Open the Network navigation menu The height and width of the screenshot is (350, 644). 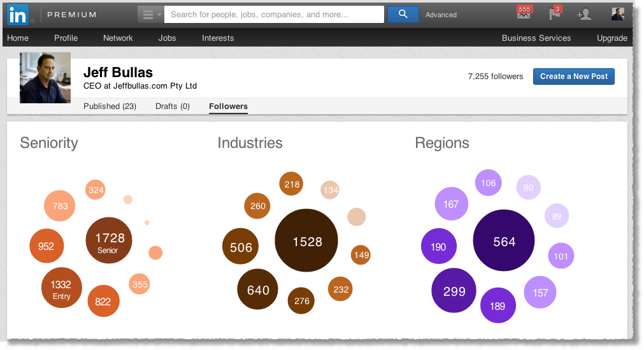coord(118,38)
